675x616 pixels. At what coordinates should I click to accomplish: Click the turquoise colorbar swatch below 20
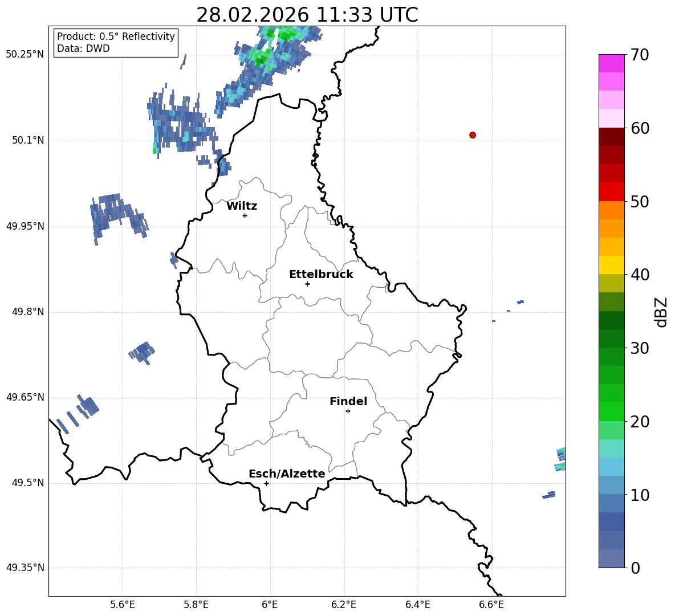point(612,448)
